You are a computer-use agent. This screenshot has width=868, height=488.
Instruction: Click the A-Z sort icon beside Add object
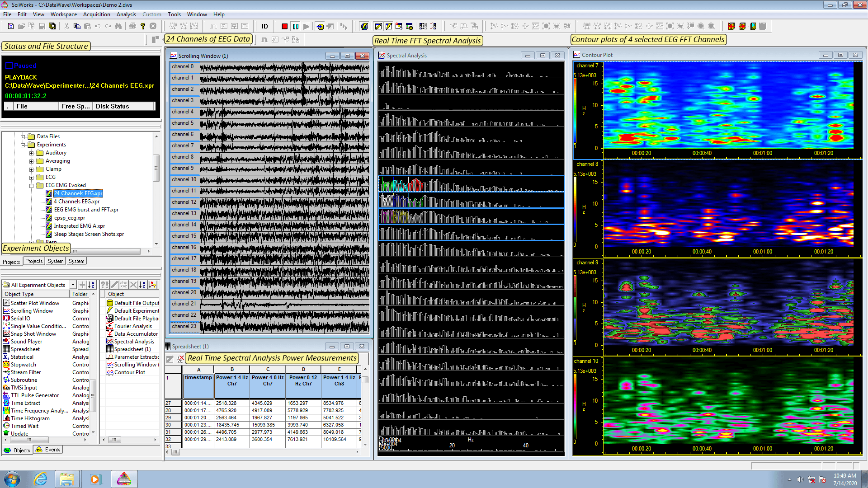[x=92, y=285]
